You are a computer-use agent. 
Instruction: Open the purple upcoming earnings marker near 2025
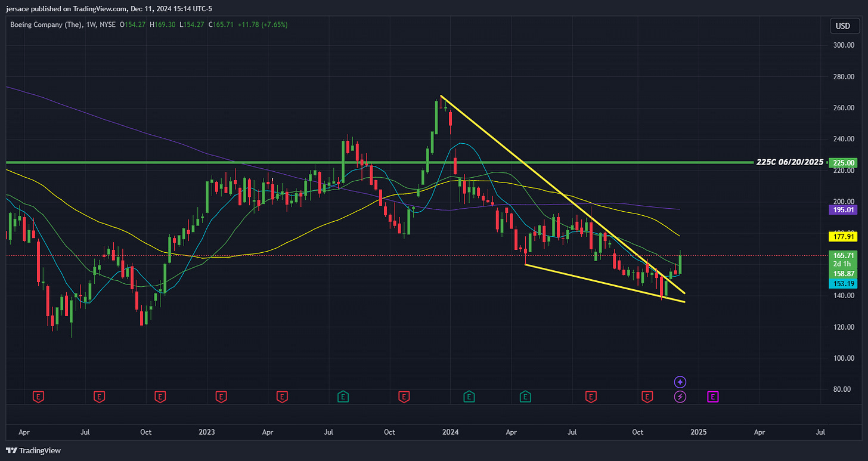713,396
